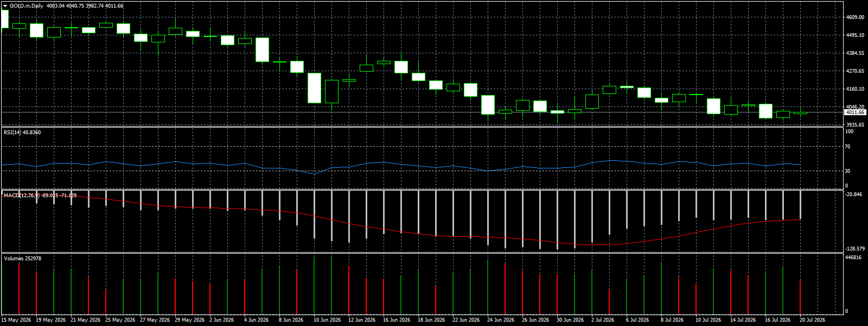Click the 4 Jun 2026 date label

pyautogui.click(x=257, y=320)
